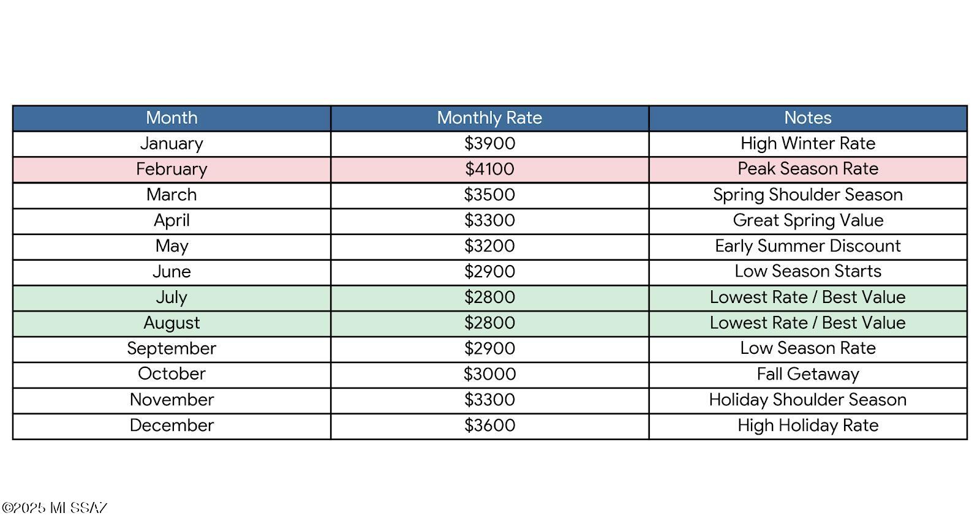Click the $4100 February rate cell
Screen dimensions: 980x532
point(489,170)
